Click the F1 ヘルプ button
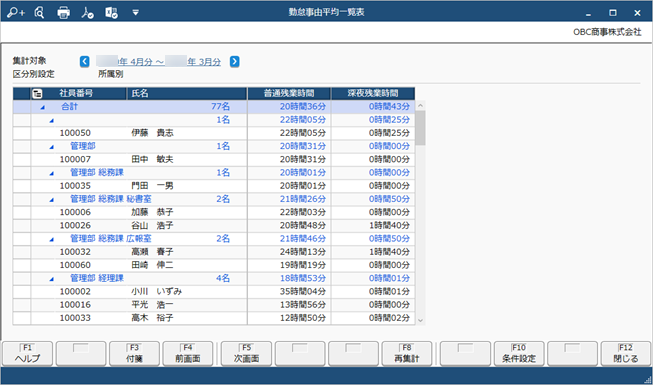The width and height of the screenshot is (653, 385). [27, 354]
